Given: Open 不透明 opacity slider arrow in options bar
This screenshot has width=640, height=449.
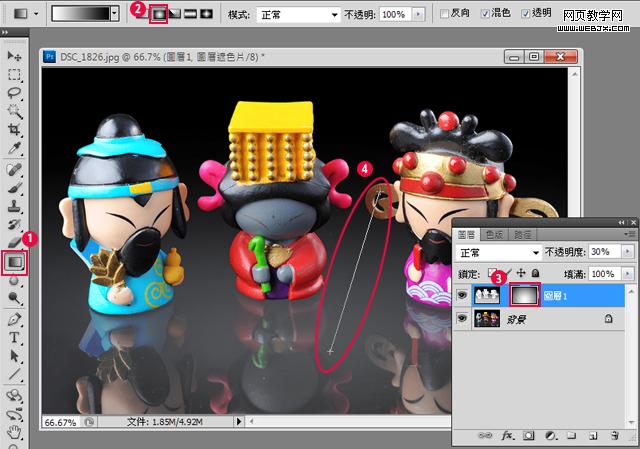Looking at the screenshot, I should click(418, 15).
